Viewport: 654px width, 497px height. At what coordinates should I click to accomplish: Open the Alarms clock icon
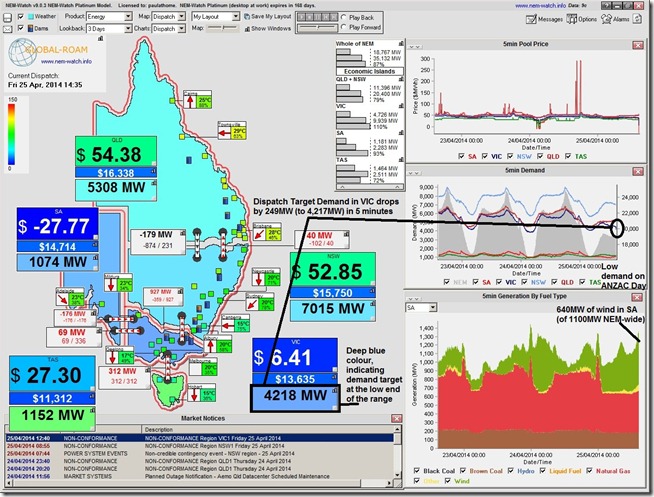pyautogui.click(x=606, y=19)
